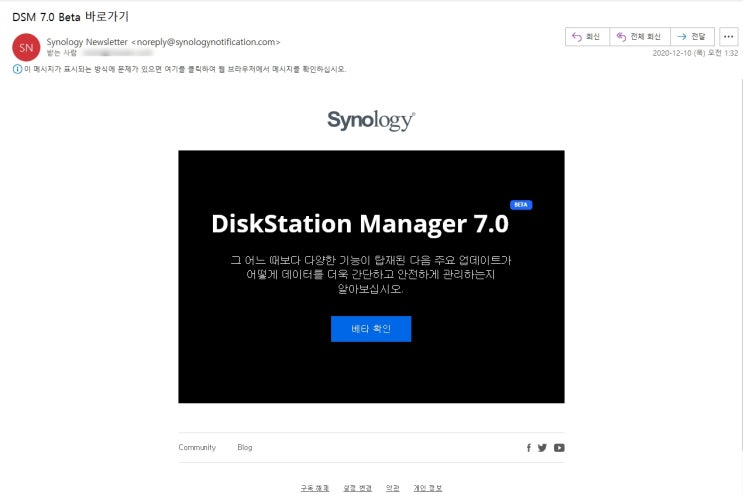Viewport: 743px width, 494px height.
Task: Click the vertical scrollbar on the right edge
Action: (741, 265)
